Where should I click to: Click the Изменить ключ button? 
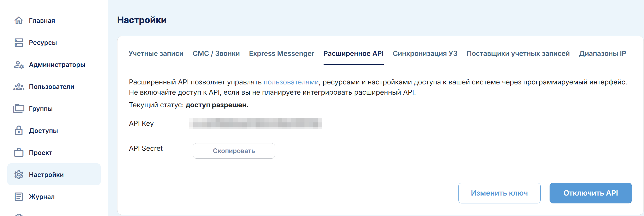click(499, 193)
